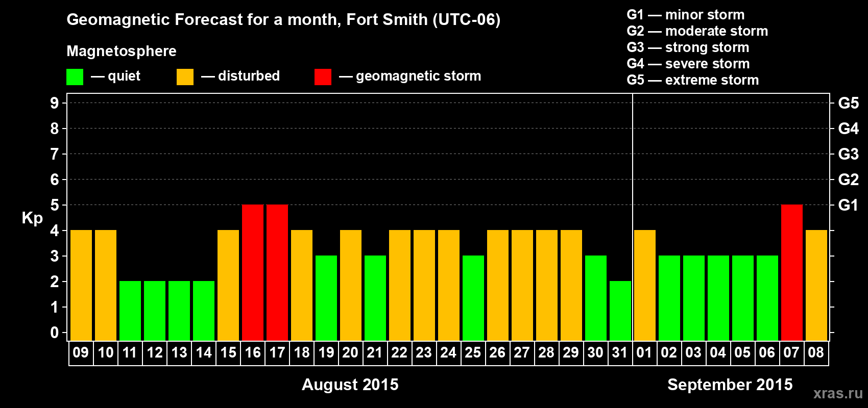
Task: Click the date cell '04' on the axis
Action: 718,353
